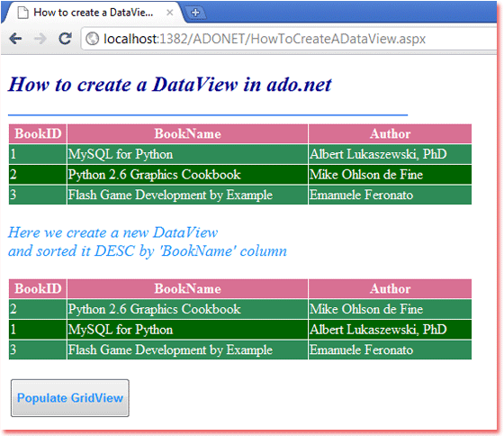This screenshot has width=504, height=436.
Task: Click 'Emanuele Feronato' in the first table
Action: tap(361, 195)
